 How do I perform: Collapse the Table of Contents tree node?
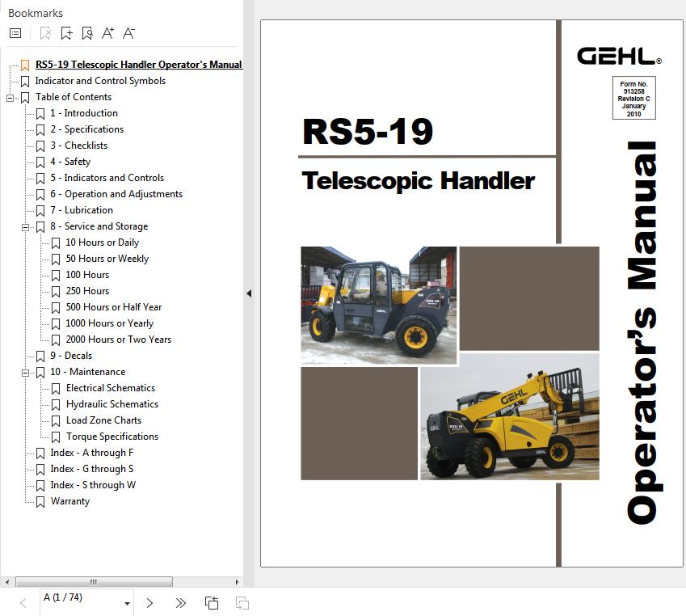pyautogui.click(x=11, y=98)
